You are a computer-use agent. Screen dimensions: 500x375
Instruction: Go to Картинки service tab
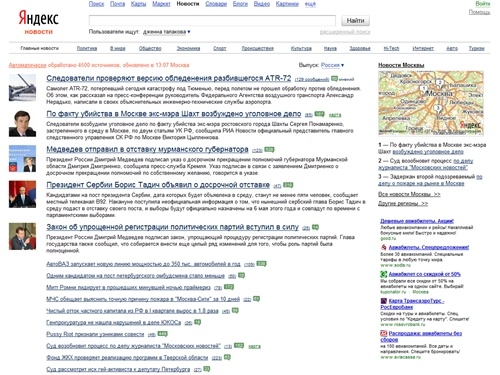coord(287,4)
